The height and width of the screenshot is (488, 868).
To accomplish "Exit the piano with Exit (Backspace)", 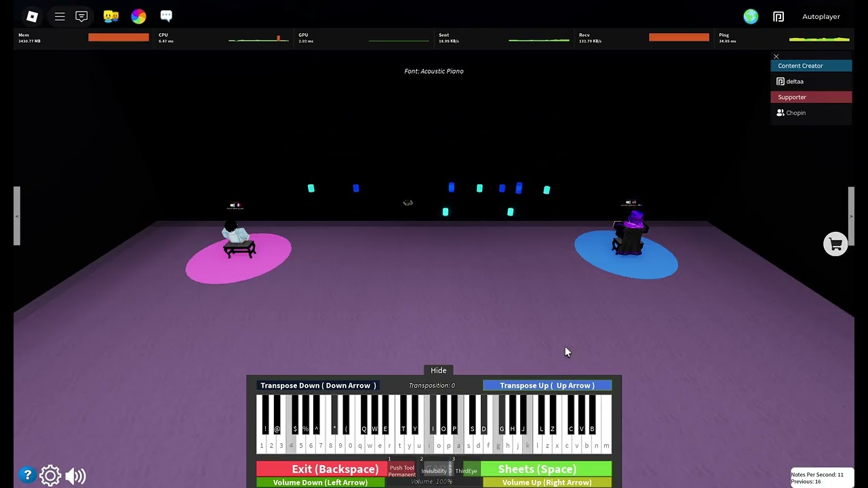I will coord(321,469).
